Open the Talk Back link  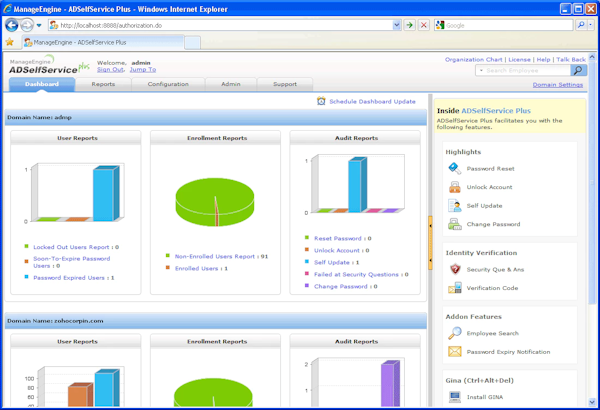point(571,60)
